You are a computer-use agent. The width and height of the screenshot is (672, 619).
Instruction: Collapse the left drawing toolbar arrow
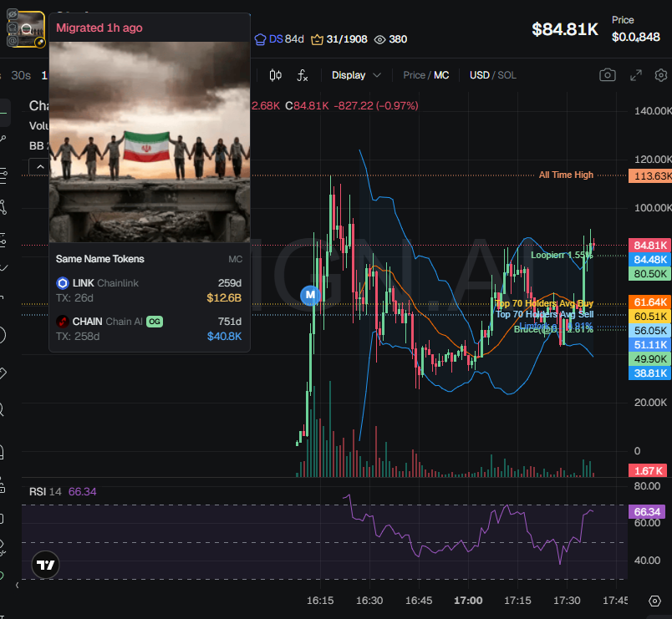point(17,585)
